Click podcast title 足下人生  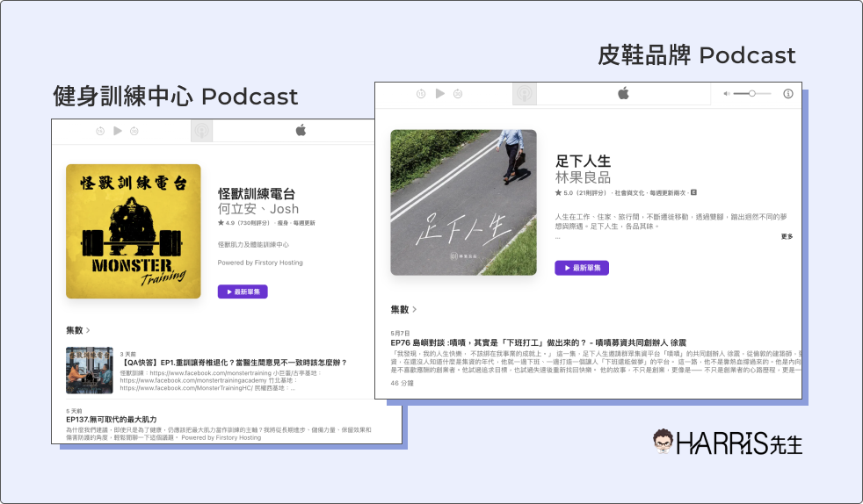point(583,161)
